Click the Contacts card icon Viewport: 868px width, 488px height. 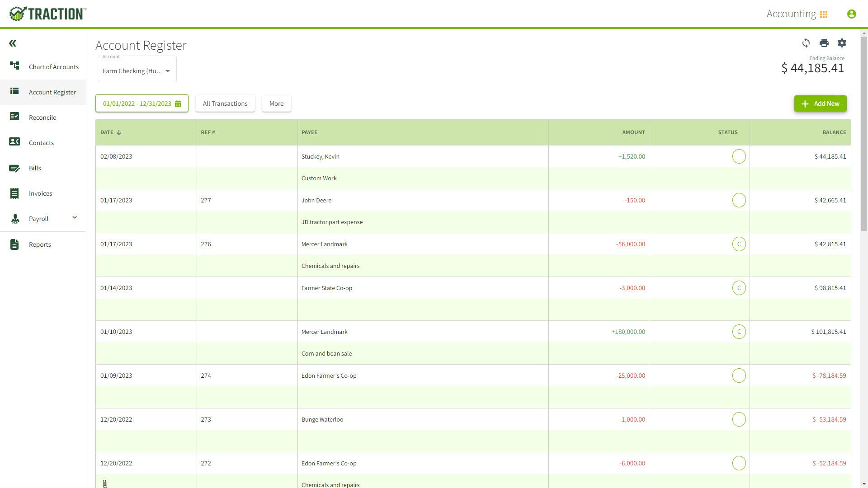coord(14,142)
